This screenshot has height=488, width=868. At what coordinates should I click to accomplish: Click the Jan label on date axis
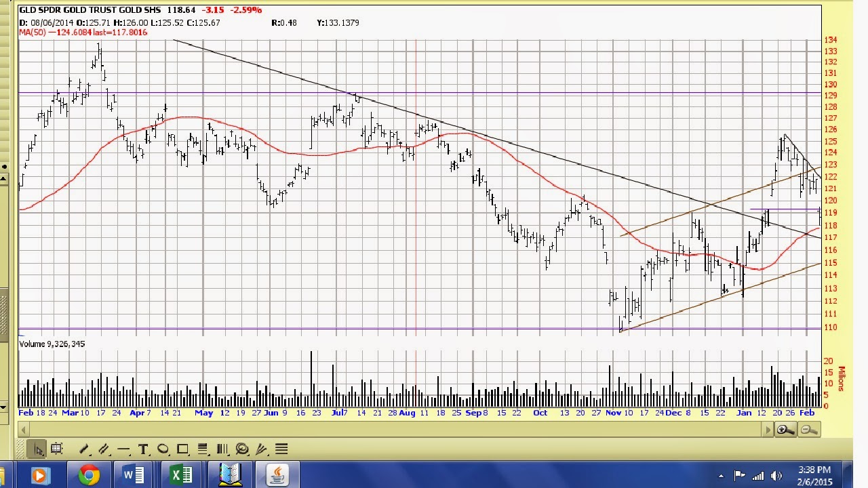pyautogui.click(x=744, y=413)
